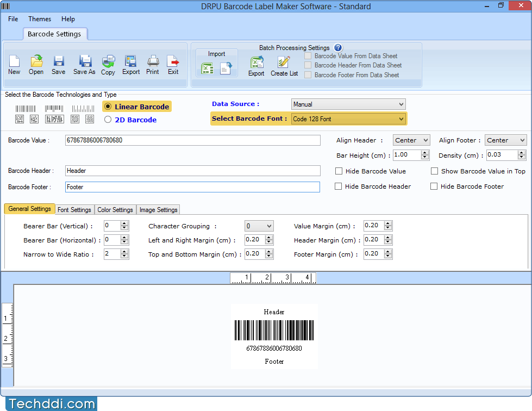The height and width of the screenshot is (411, 532).
Task: Decrease Bearer Bar (Horizontal) value
Action: pos(124,242)
